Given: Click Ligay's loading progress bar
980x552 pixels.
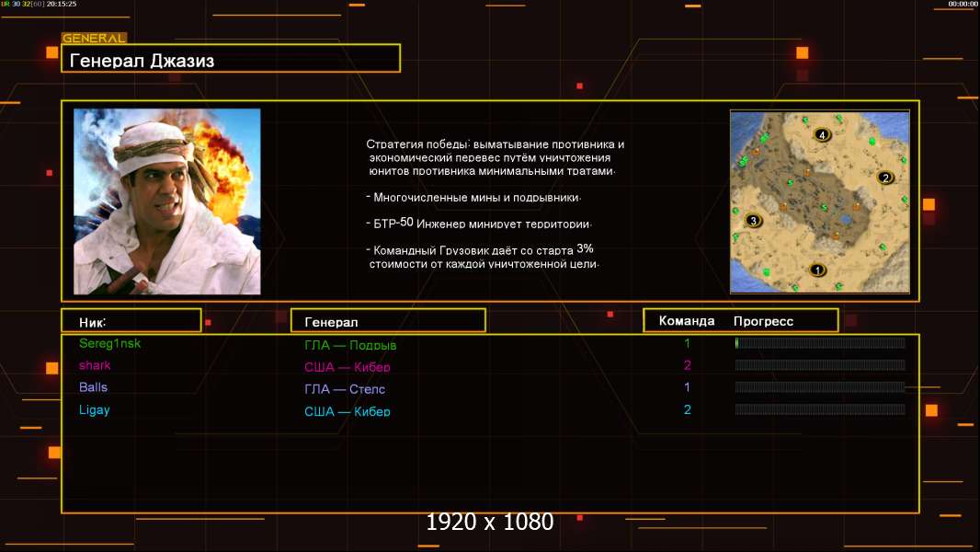Looking at the screenshot, I should click(x=820, y=409).
